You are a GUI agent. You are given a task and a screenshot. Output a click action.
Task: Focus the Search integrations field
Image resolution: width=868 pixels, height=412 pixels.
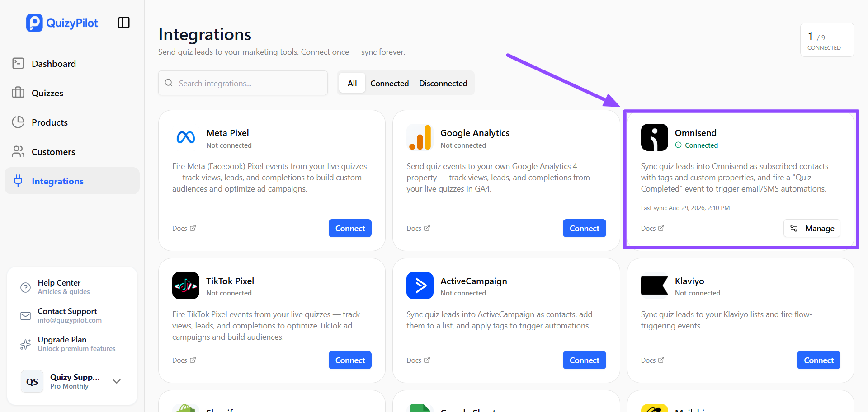tap(243, 83)
